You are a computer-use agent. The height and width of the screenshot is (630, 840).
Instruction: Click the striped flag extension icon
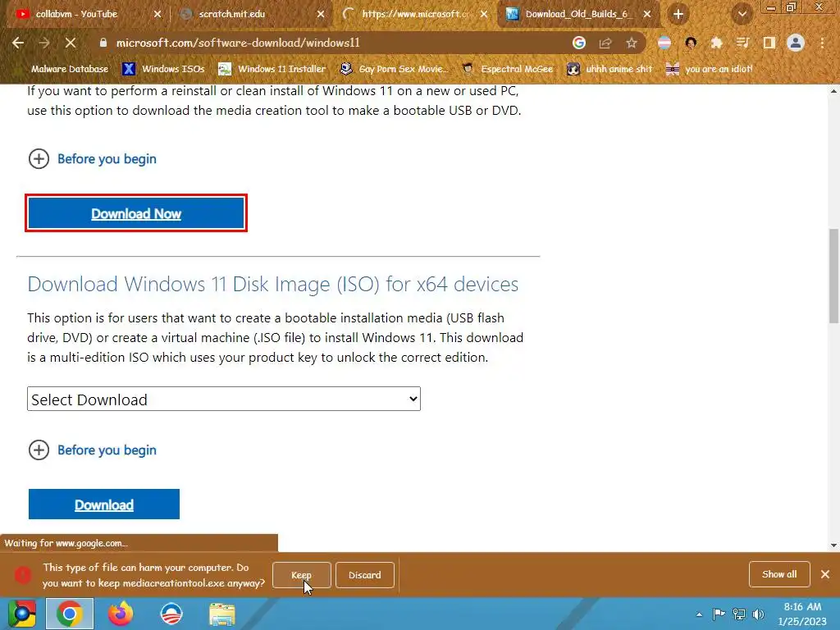pos(664,43)
